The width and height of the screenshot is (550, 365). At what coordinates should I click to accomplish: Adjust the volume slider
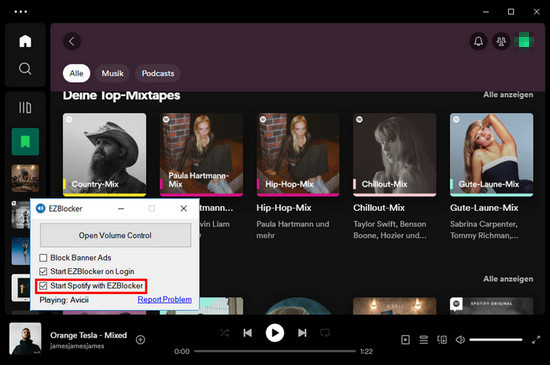click(496, 339)
